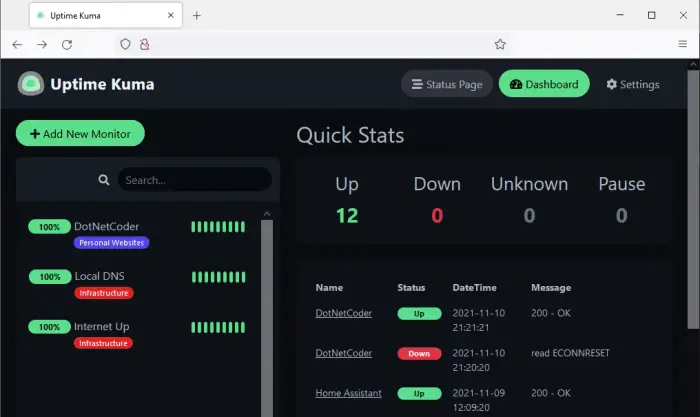700x417 pixels.
Task: Click the browser forward arrow
Action: pyautogui.click(x=42, y=44)
